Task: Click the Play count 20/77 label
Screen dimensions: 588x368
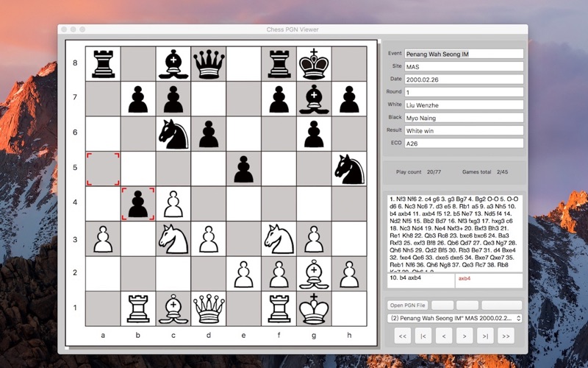Action: (x=418, y=172)
